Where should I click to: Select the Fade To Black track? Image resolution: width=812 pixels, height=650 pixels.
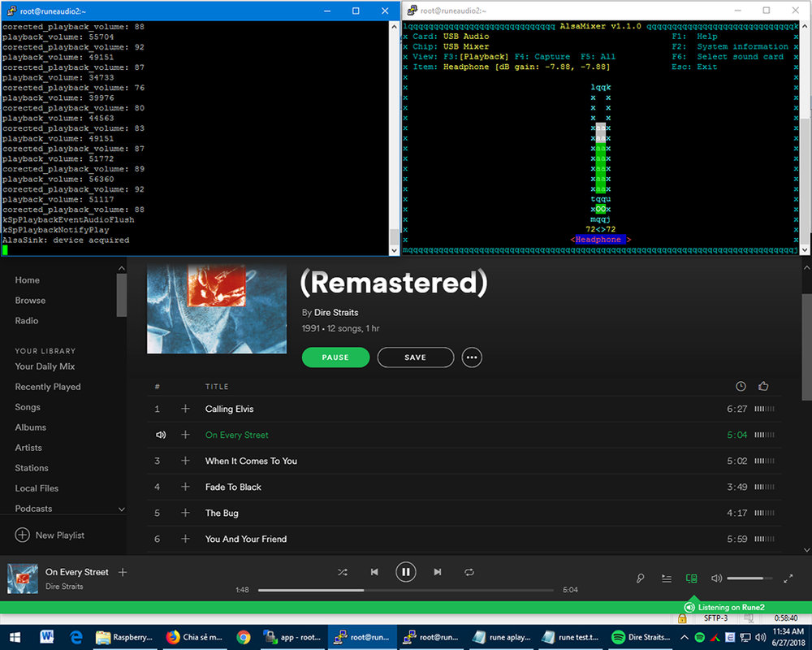pos(233,487)
